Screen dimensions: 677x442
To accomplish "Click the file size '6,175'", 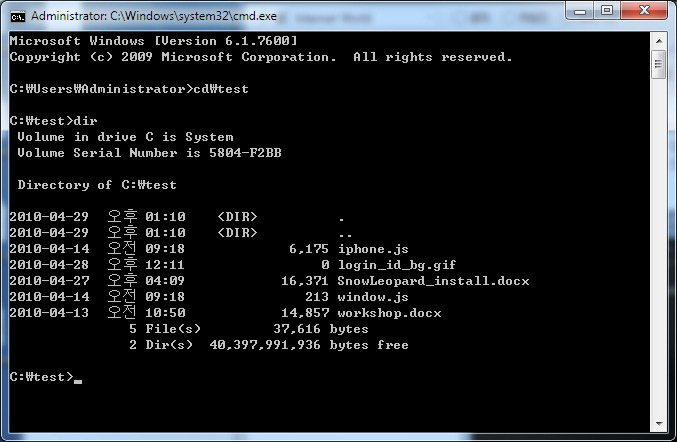I will tap(309, 249).
